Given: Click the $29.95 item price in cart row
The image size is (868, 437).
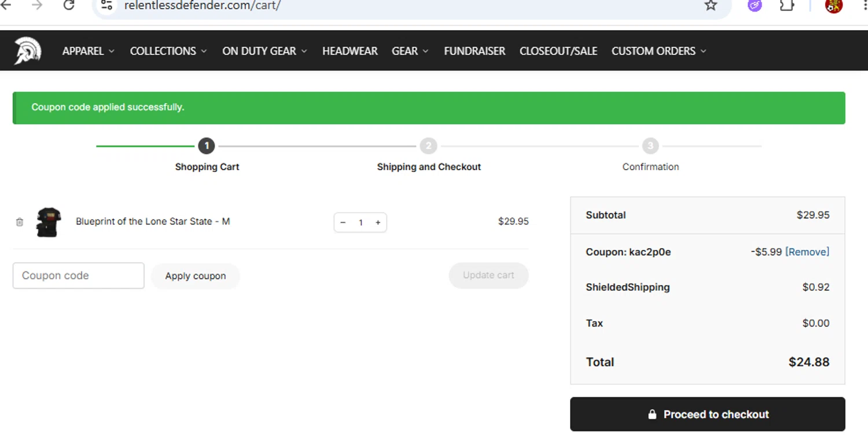Looking at the screenshot, I should pos(513,221).
